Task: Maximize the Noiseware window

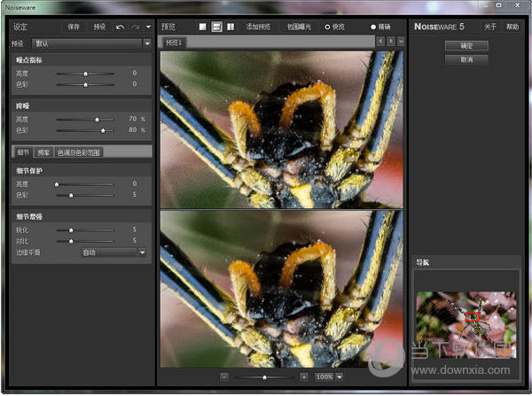Action: (498, 4)
